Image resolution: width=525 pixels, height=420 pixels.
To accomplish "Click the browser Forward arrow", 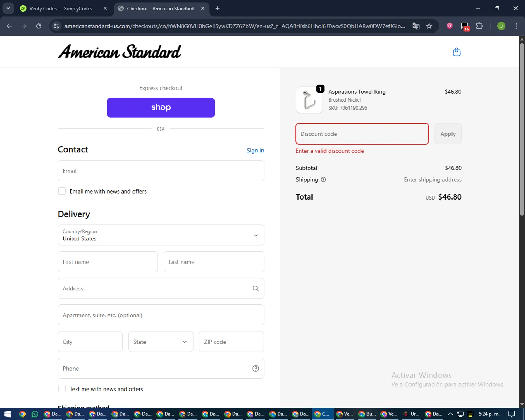I will coord(24,26).
